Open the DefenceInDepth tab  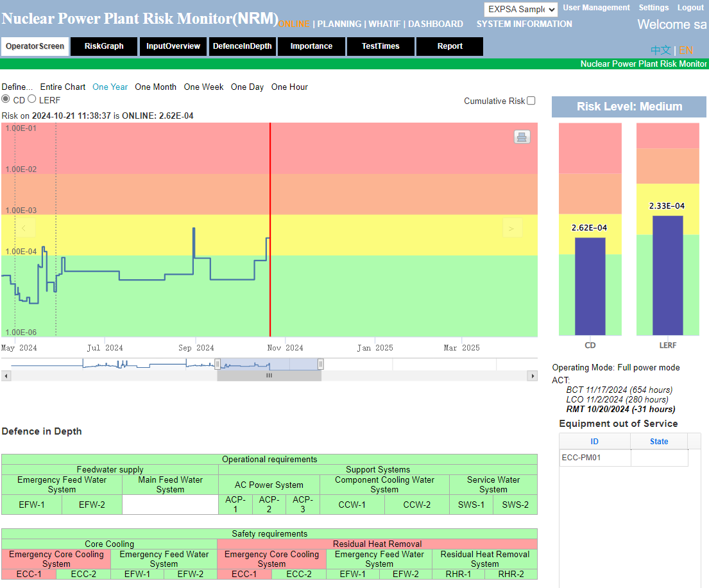click(x=242, y=46)
